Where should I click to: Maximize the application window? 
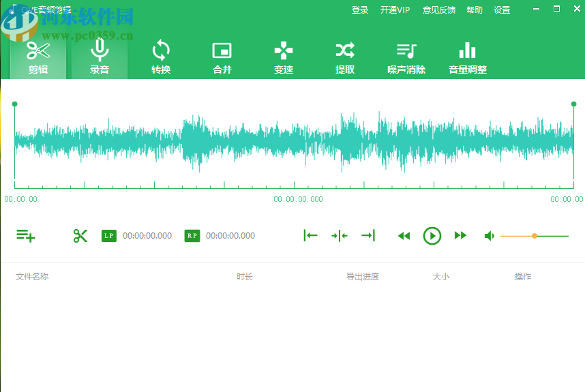556,9
